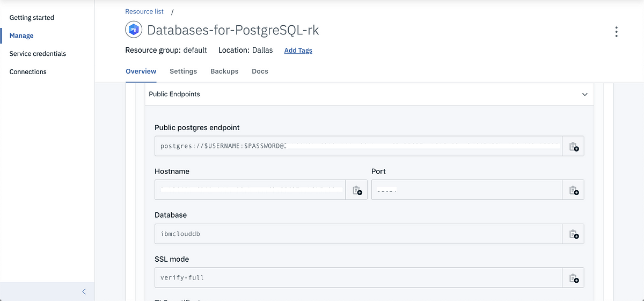
Task: Click the Databases-for-PostgreSQL-rk title
Action: (233, 30)
